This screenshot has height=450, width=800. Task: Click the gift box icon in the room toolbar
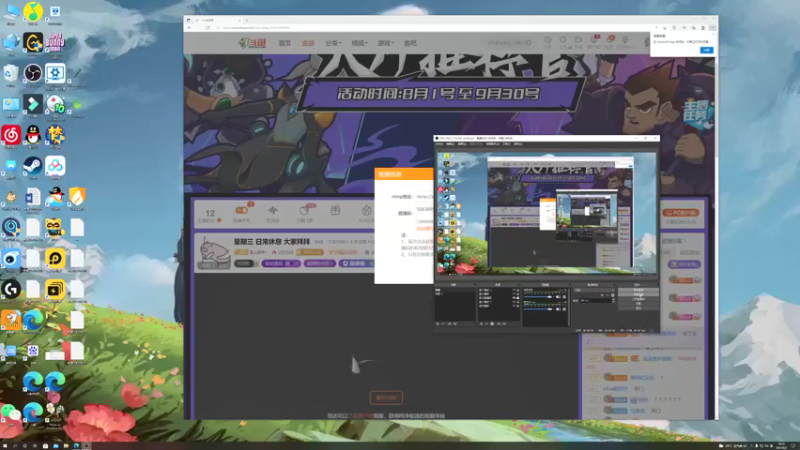tap(335, 210)
